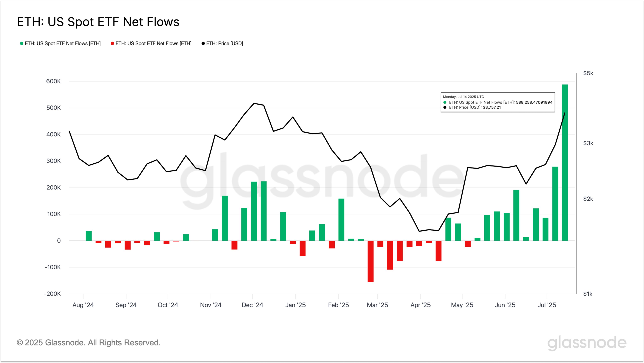Click the Aug '24 x-axis label
The width and height of the screenshot is (644, 363).
click(x=83, y=305)
